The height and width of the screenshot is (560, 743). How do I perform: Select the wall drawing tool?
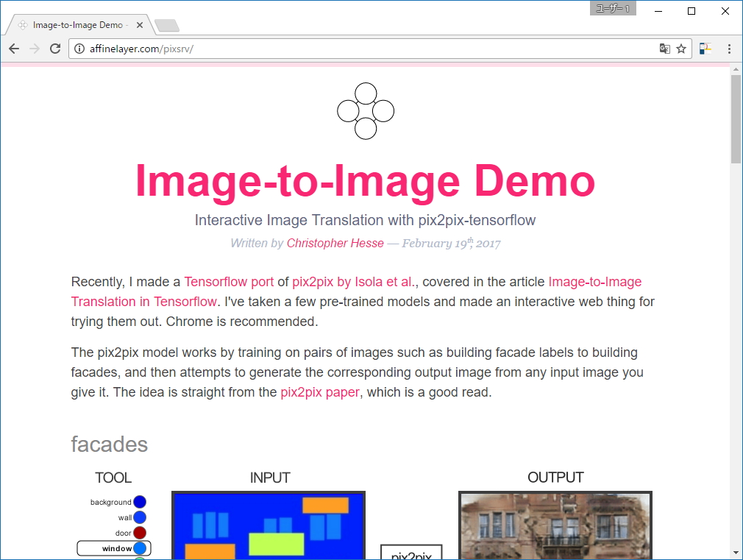(x=141, y=517)
